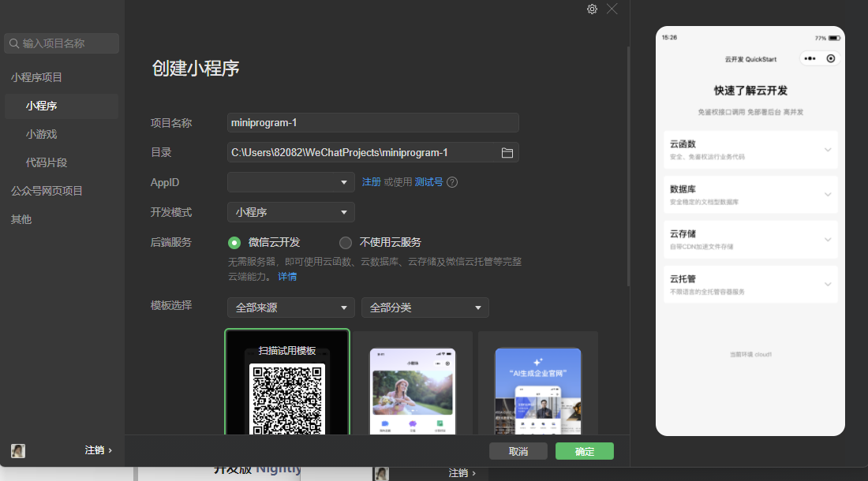Click the capsule target icon in preview
The width and height of the screenshot is (868, 481).
[x=830, y=58]
